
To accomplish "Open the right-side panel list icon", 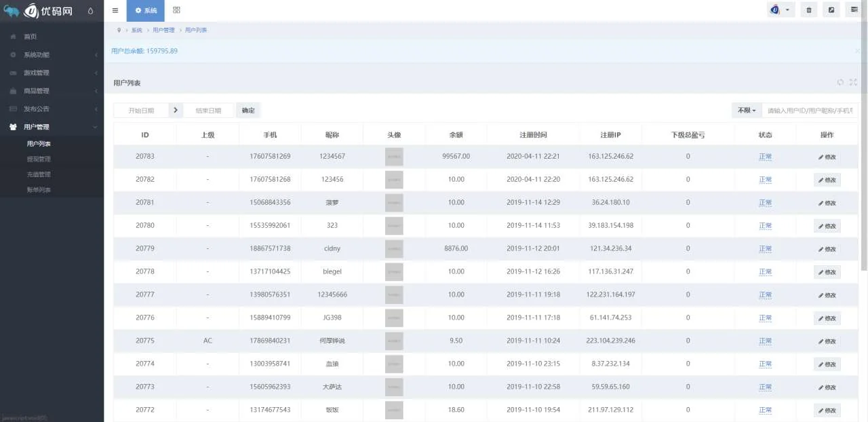I will click(854, 10).
